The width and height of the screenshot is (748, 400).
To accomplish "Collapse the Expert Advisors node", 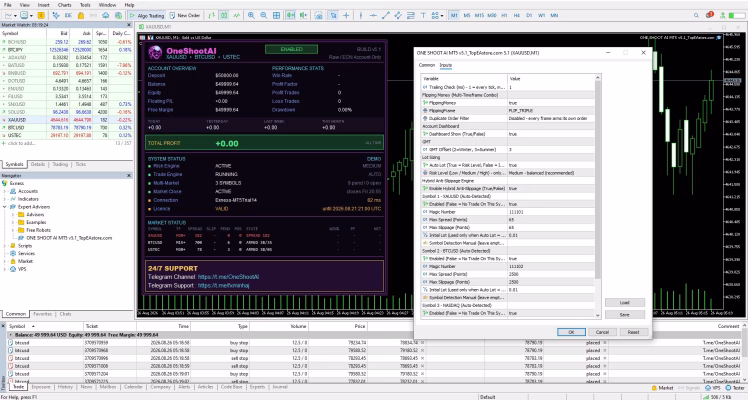I will point(5,207).
